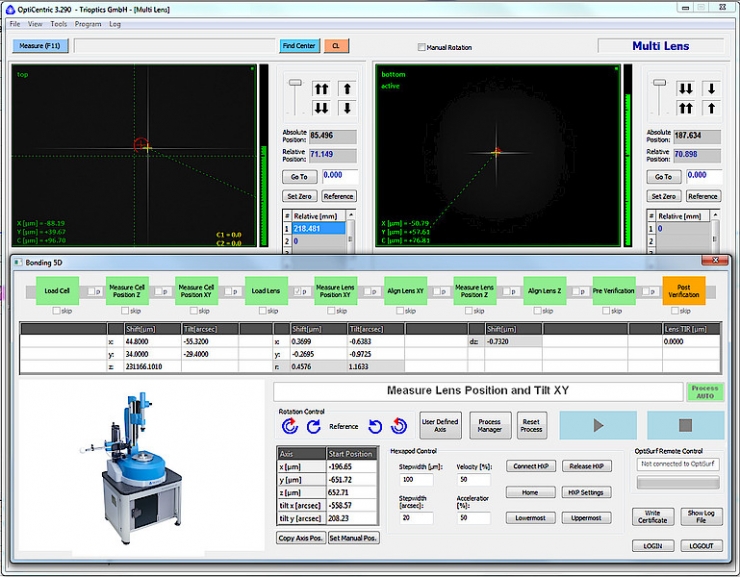
Task: Click Reference button in top camera panel
Action: click(338, 196)
